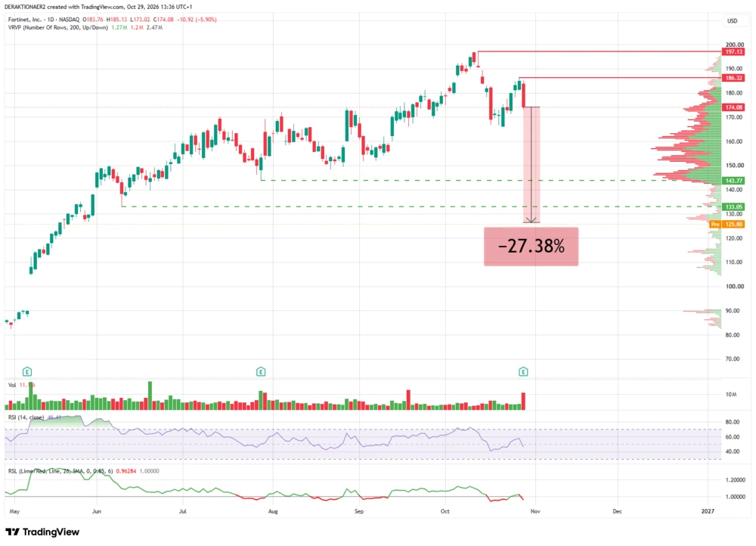Select the red 186.32 price label
The height and width of the screenshot is (546, 756).
(733, 78)
